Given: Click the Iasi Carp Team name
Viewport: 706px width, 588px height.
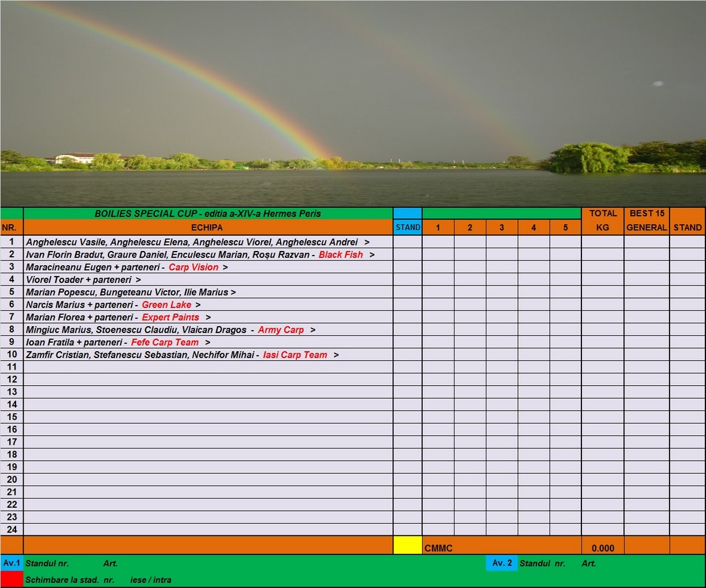Looking at the screenshot, I should 295,355.
